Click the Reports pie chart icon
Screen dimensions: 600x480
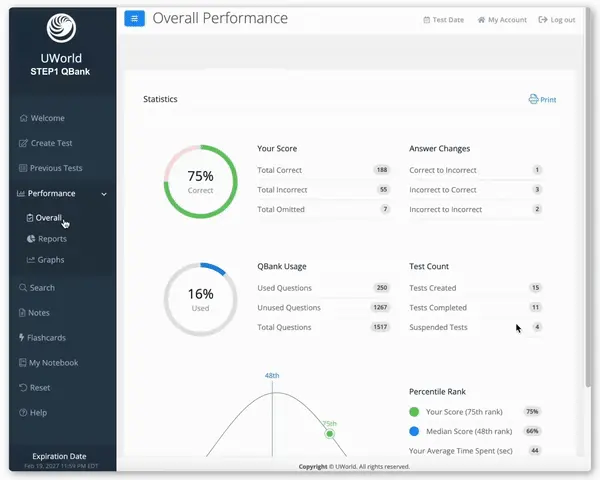pyautogui.click(x=31, y=239)
